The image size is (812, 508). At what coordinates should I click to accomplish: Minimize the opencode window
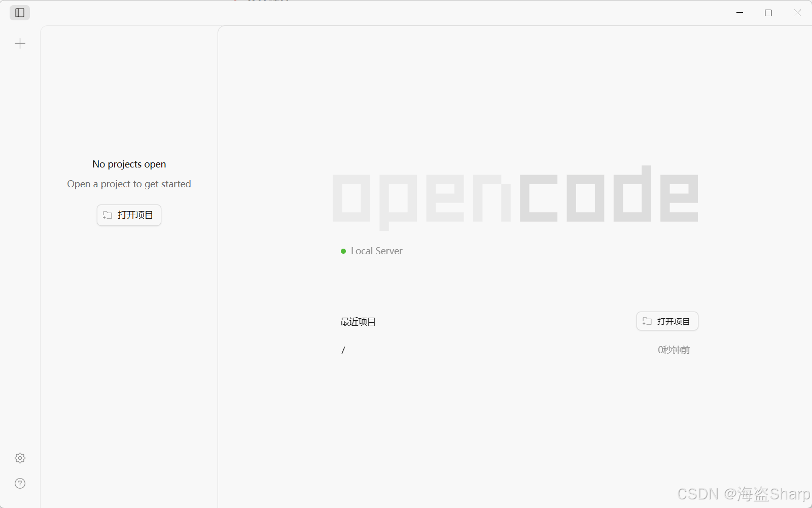click(740, 13)
